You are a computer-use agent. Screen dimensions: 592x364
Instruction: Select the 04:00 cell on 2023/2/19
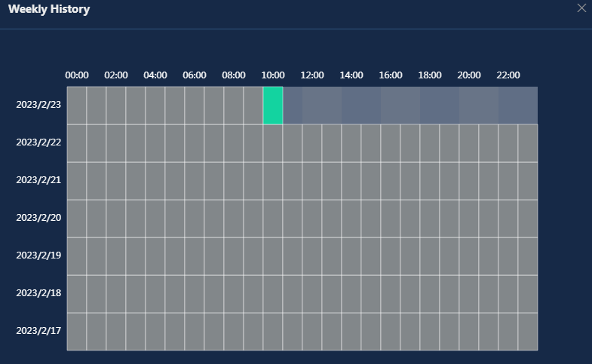pyautogui.click(x=155, y=256)
